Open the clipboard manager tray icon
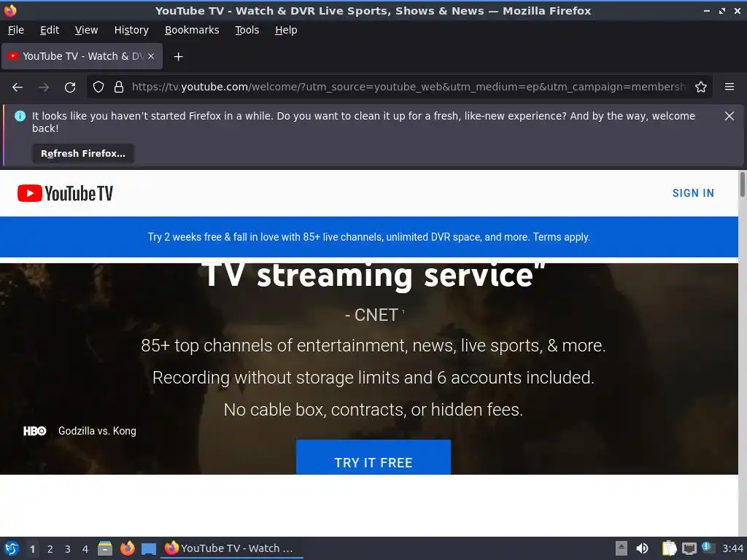The width and height of the screenshot is (747, 560). [670, 548]
